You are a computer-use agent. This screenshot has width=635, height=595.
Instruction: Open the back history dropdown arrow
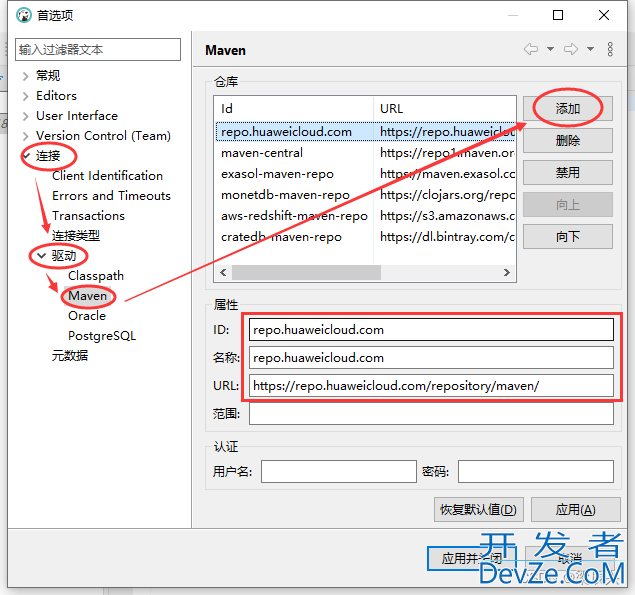550,49
